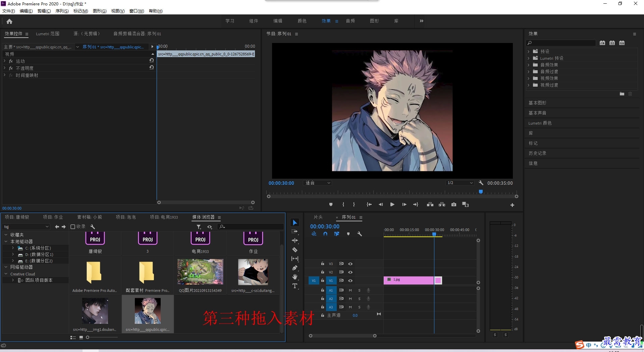
Task: Create new custom bin in Effects panel
Action: click(x=622, y=94)
